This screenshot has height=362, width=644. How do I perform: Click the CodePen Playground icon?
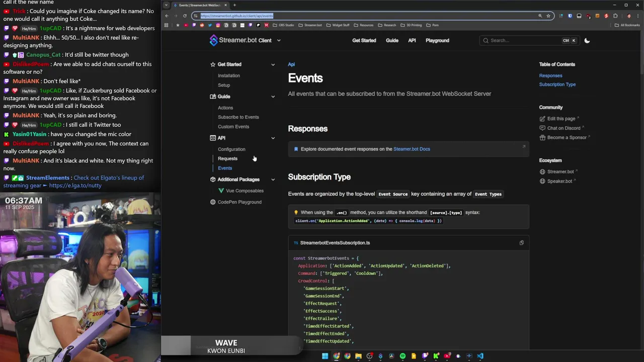[213, 202]
